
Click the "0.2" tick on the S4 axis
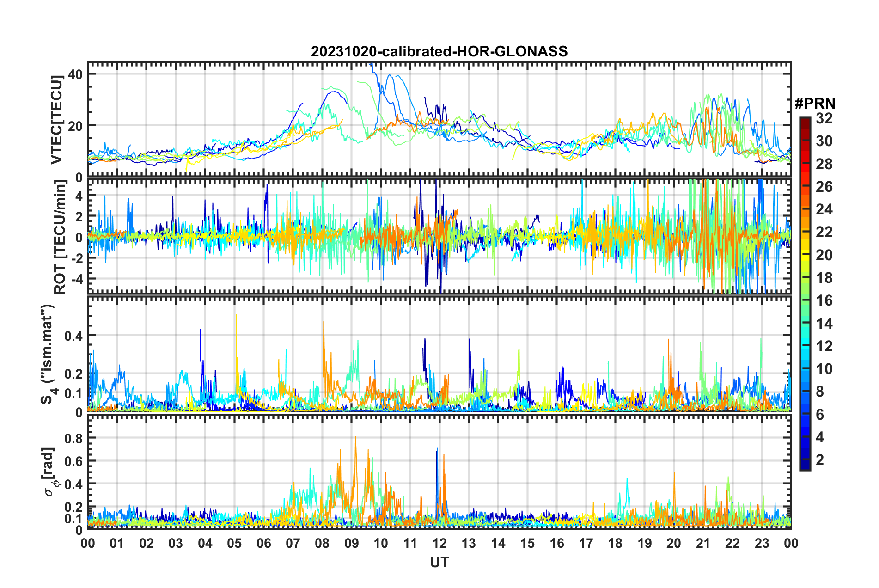(73, 374)
